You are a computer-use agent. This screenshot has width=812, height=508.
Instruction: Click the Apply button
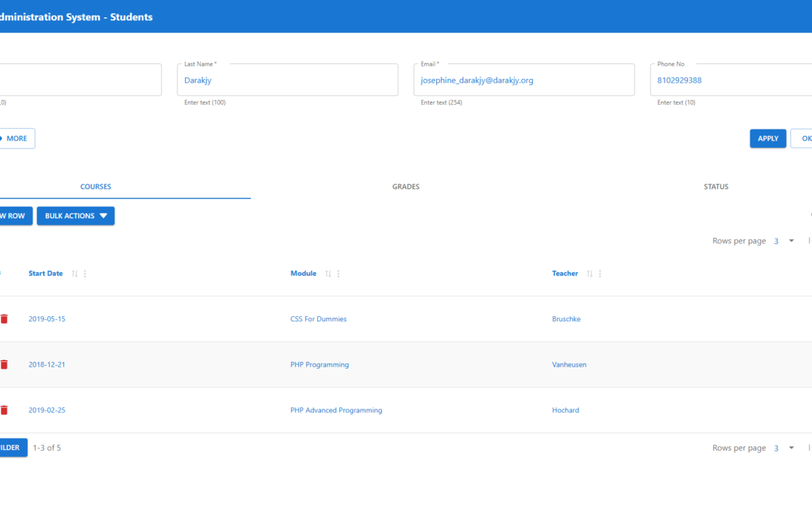click(768, 138)
